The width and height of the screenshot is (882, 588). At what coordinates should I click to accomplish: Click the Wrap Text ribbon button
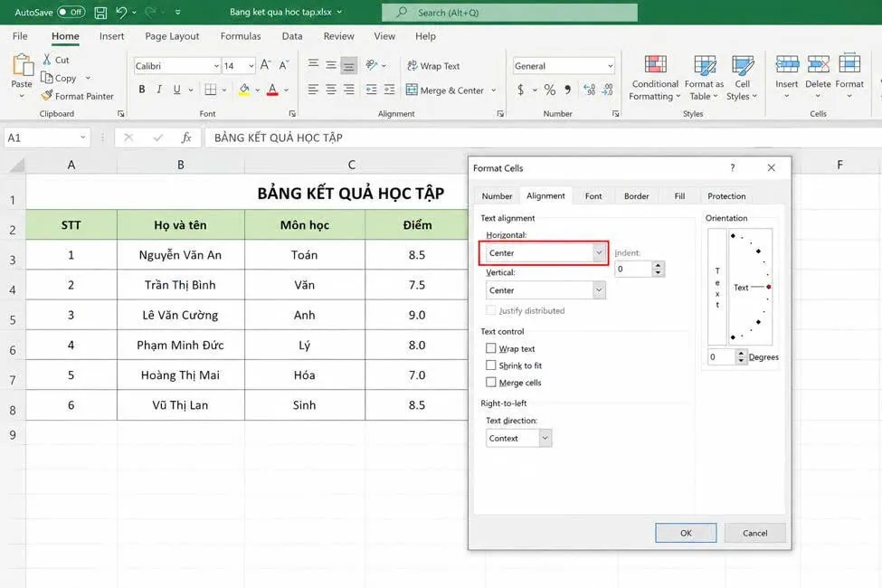point(433,66)
